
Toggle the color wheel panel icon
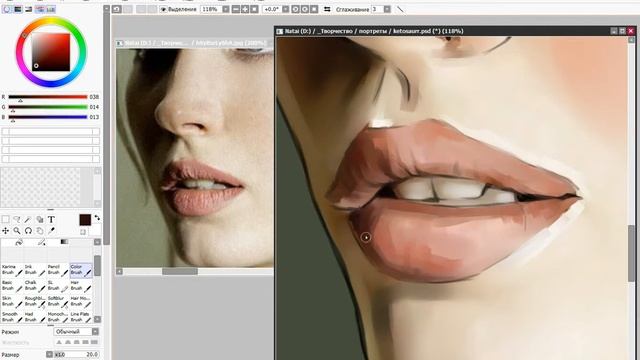tap(7, 9)
